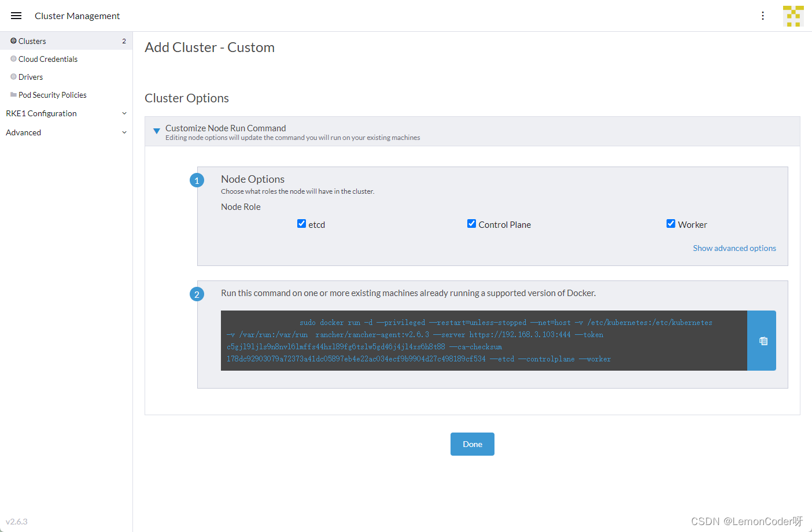Click 'Editing node options will update' description
812x532 pixels.
point(293,138)
